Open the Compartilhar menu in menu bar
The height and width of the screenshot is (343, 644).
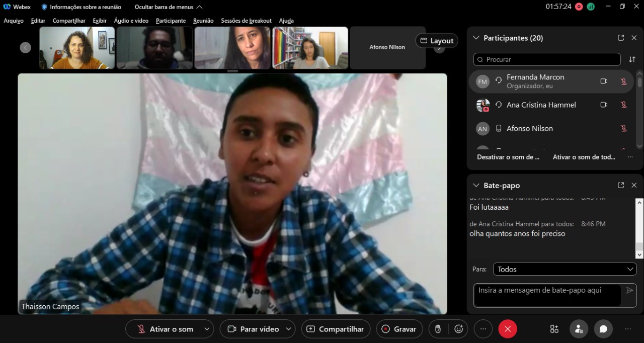69,21
